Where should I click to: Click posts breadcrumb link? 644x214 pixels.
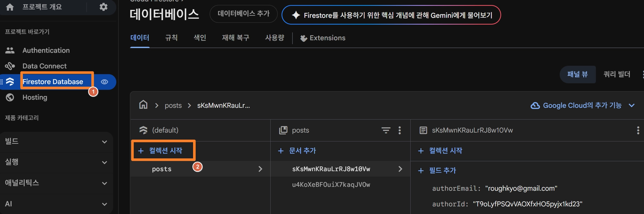pyautogui.click(x=173, y=106)
